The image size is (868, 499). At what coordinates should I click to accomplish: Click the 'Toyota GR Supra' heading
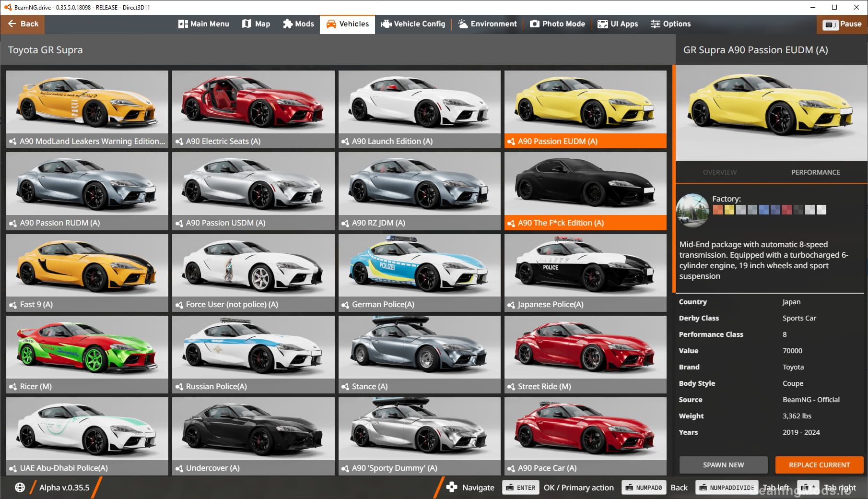coord(45,50)
